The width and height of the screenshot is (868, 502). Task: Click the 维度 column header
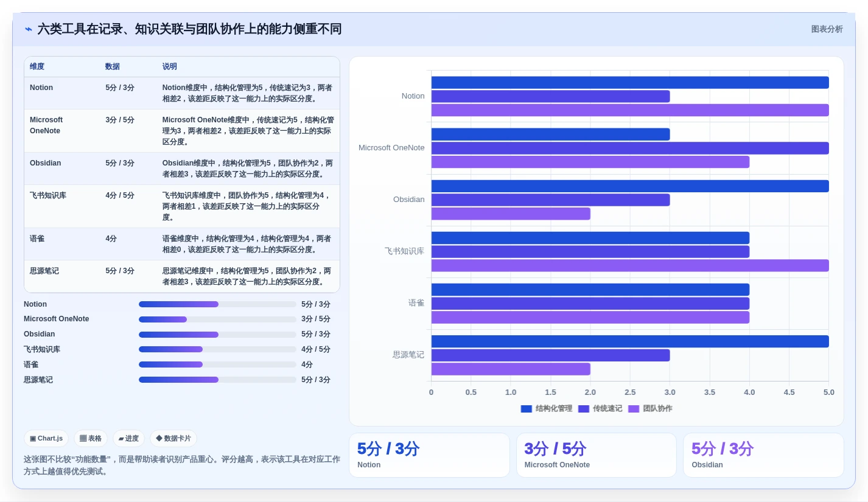point(37,66)
